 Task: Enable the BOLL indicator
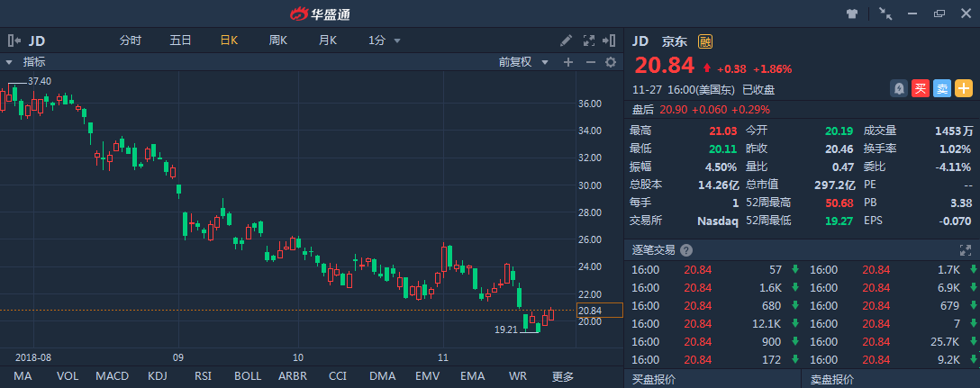pos(248,376)
